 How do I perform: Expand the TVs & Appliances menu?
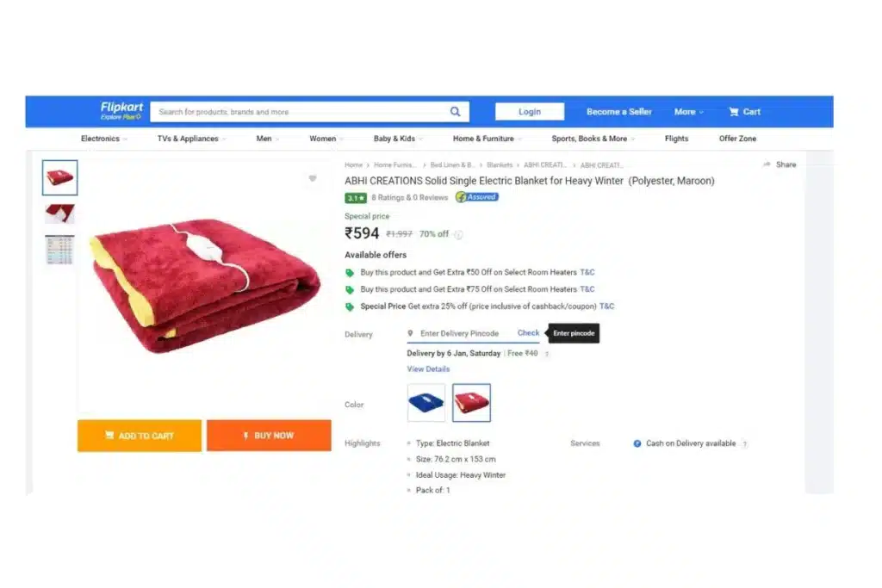tap(191, 139)
